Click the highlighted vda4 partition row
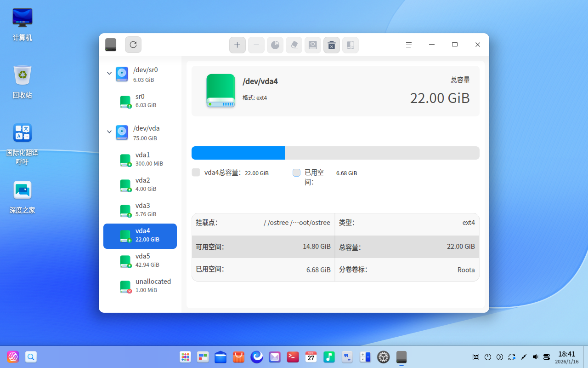 (x=140, y=236)
